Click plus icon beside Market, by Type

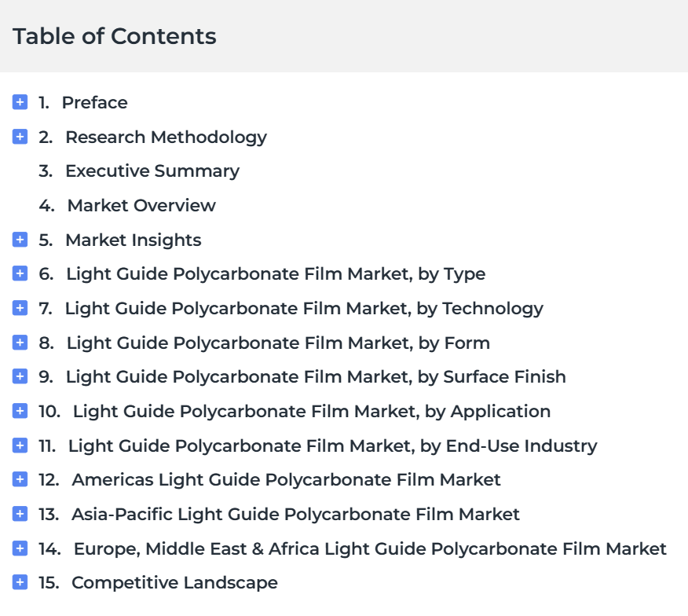pos(20,273)
